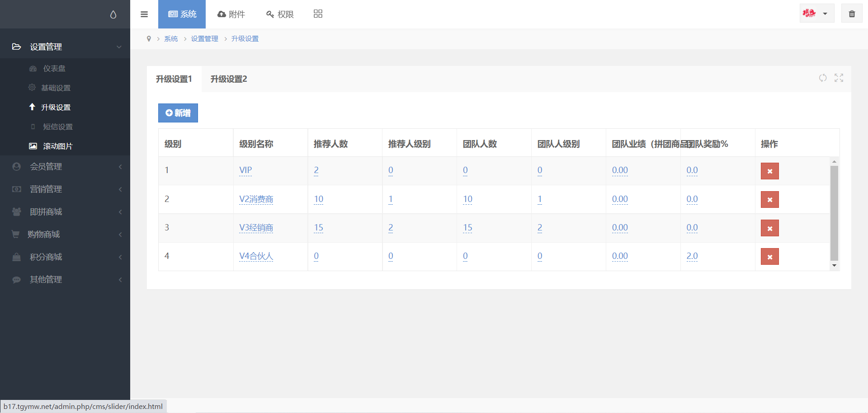The width and height of the screenshot is (868, 413).
Task: Delete the V3经销商 level row
Action: (769, 228)
